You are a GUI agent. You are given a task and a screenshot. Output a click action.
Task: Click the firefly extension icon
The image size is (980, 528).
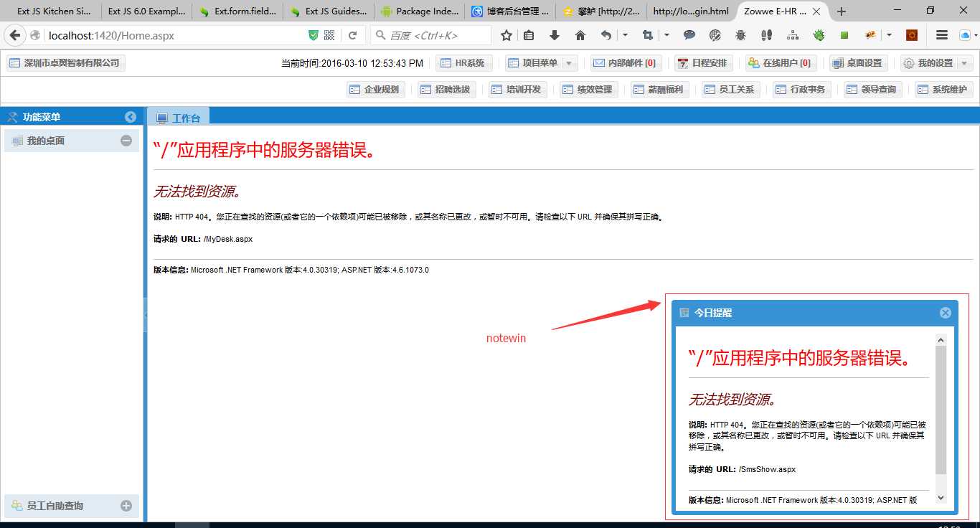click(x=871, y=35)
